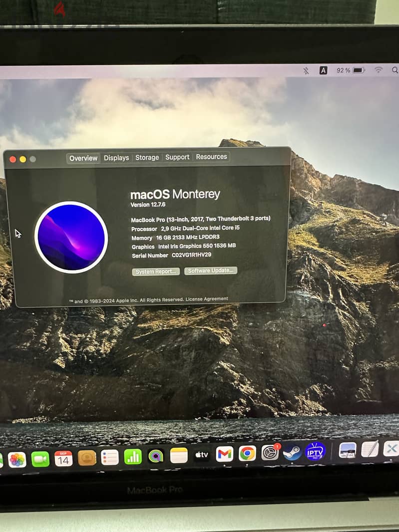This screenshot has height=532, width=399.
Task: Open the input source A menu
Action: (x=323, y=70)
